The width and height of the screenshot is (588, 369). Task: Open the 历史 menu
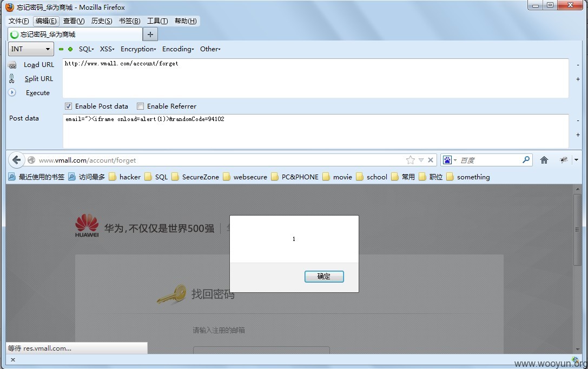pyautogui.click(x=102, y=21)
